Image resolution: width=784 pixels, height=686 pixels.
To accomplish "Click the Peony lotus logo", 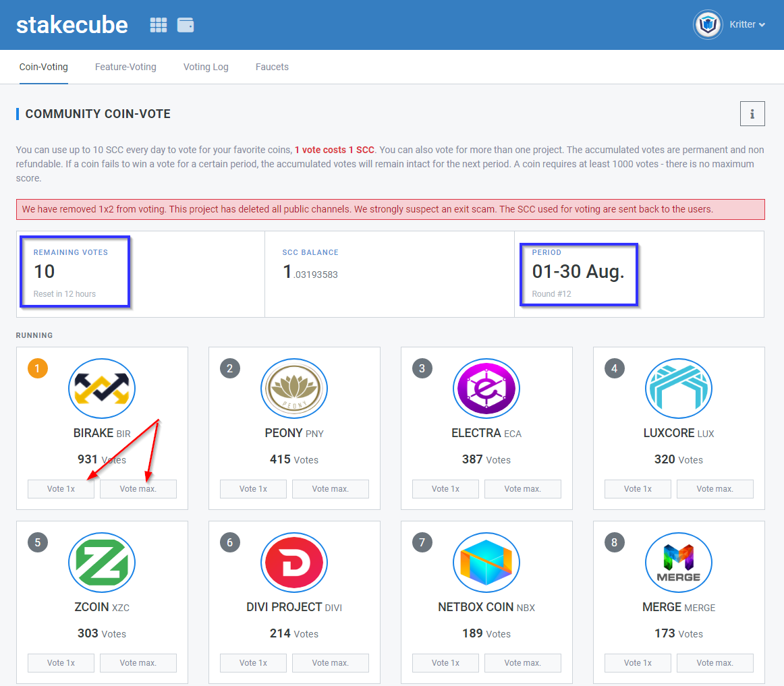I will pyautogui.click(x=294, y=389).
